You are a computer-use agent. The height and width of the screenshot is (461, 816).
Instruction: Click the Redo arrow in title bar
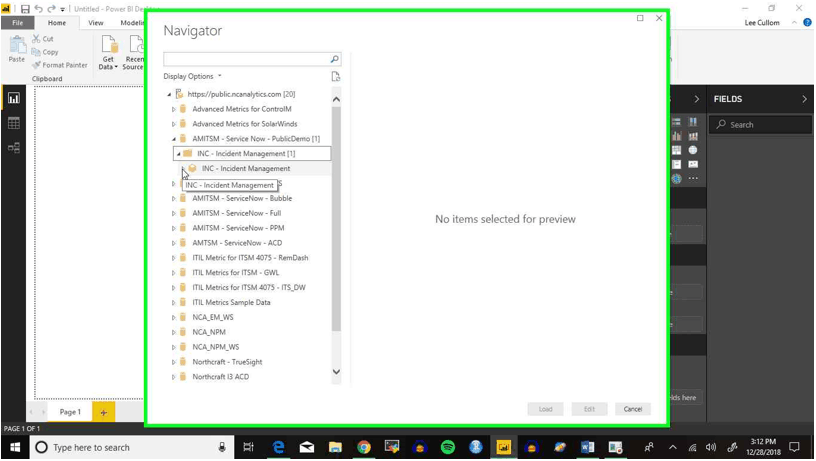[x=51, y=9]
